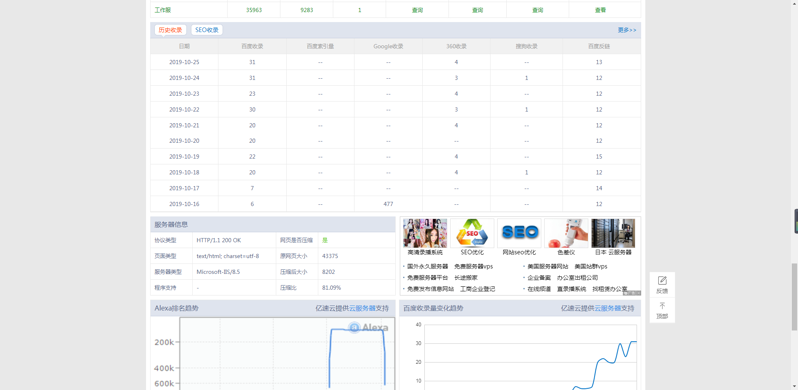This screenshot has width=798, height=390.
Task: Click the 原网页大小 value 43375
Action: 330,256
